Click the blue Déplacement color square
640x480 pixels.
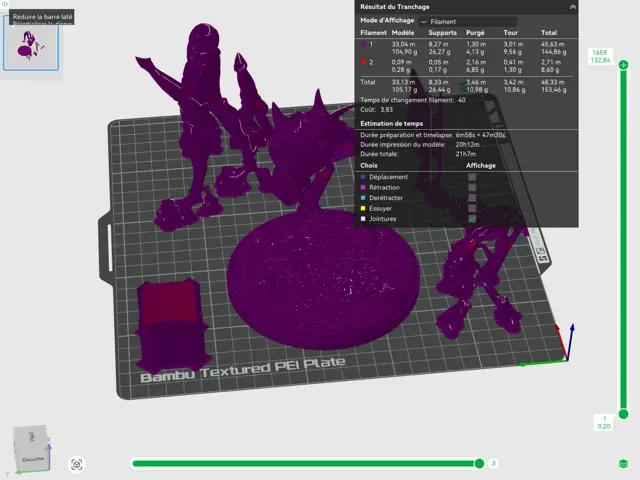(x=363, y=177)
